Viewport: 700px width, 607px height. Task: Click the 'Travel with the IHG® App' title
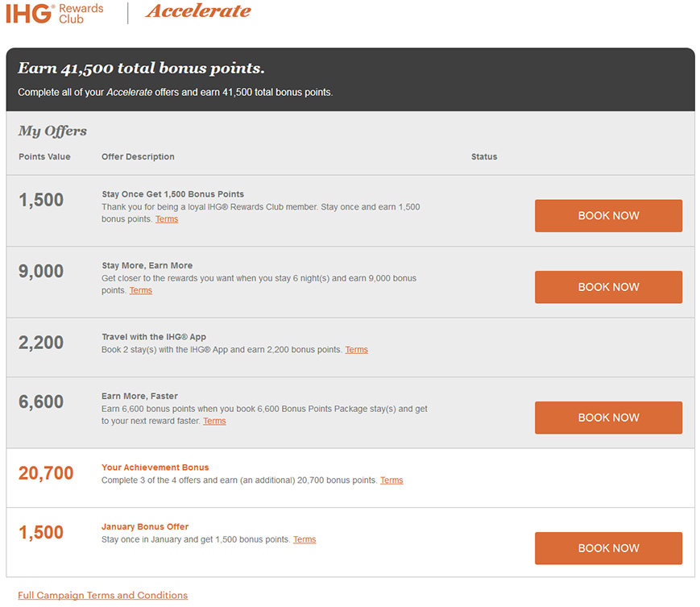(154, 337)
